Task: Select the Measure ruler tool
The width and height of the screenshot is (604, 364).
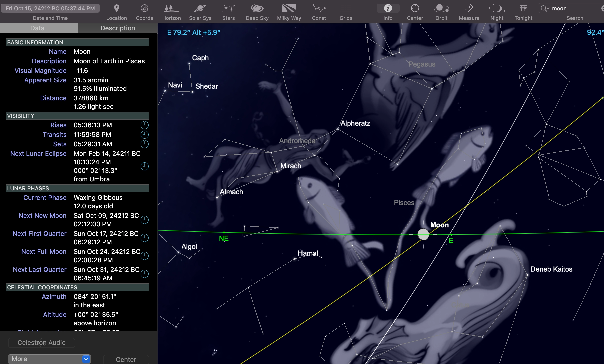Action: coord(469,8)
